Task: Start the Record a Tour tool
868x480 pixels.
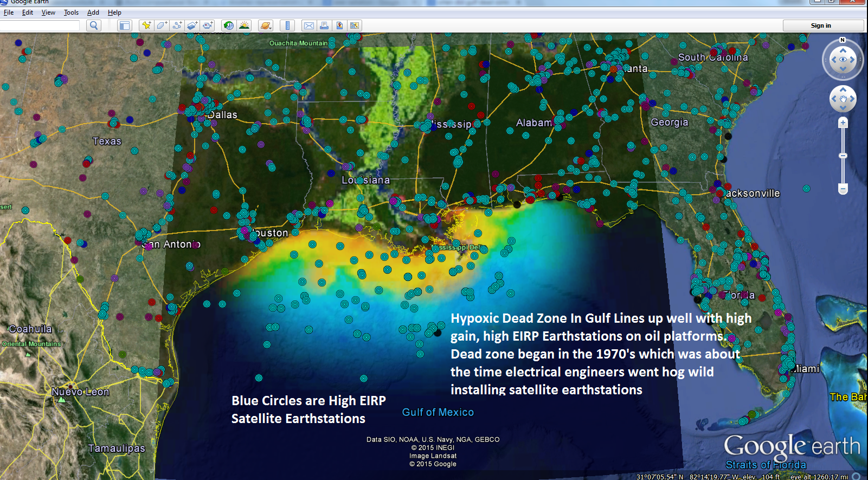Action: pyautogui.click(x=208, y=25)
